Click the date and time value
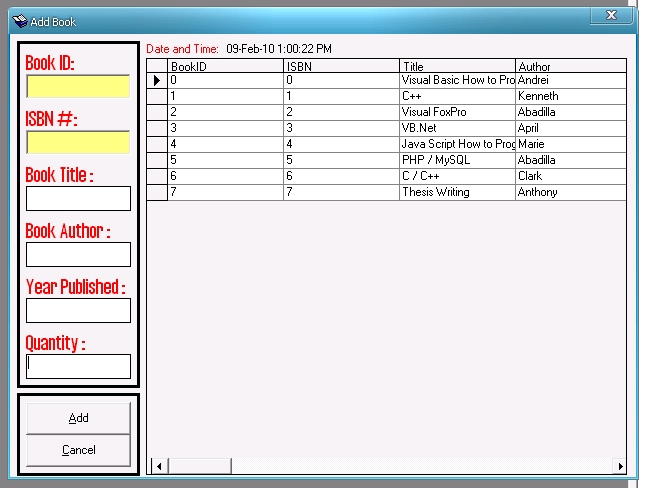 (279, 49)
